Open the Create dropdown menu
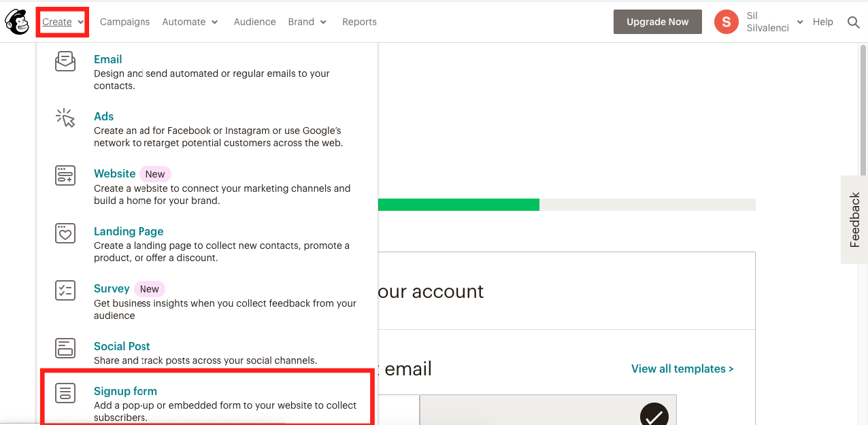Viewport: 868px width, 425px height. coord(63,22)
